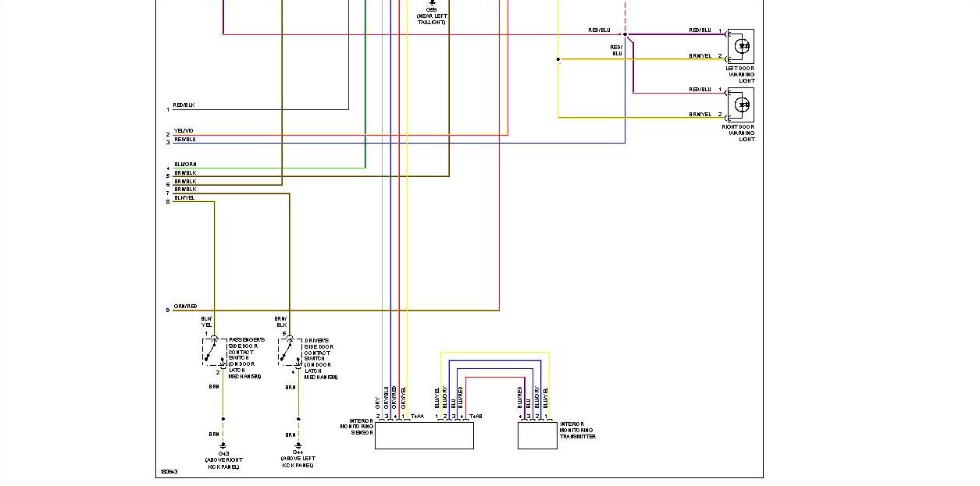Click the "Above Right Kick Panel" location text
Image resolution: width=980 pixels, height=486 pixels.
(x=223, y=463)
